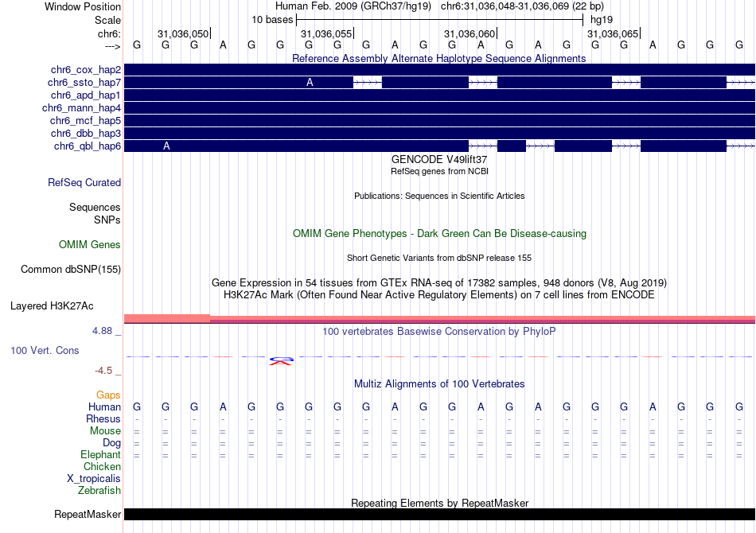The image size is (756, 533).
Task: Open Gene Expression in 54 tissues GTEx title
Action: pyautogui.click(x=439, y=283)
